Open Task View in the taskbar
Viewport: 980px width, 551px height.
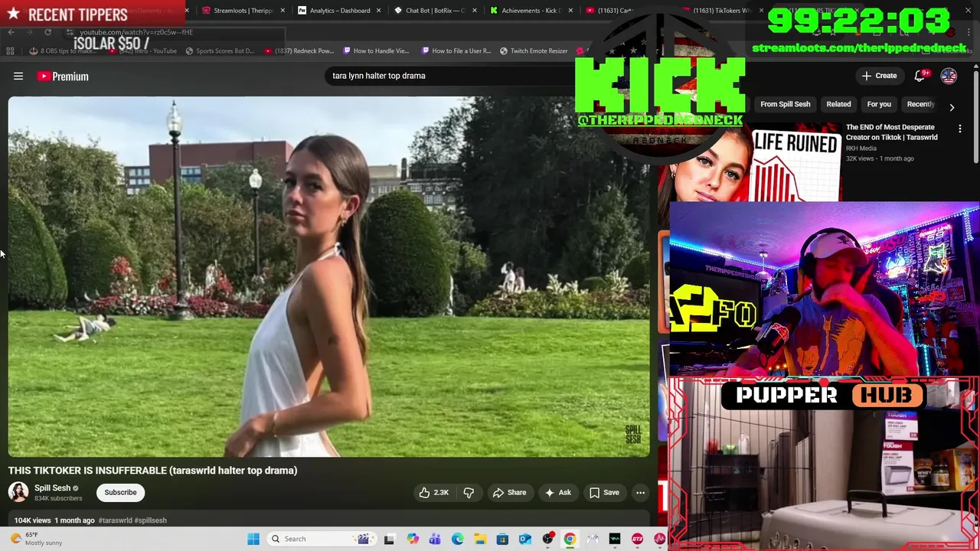click(x=389, y=539)
